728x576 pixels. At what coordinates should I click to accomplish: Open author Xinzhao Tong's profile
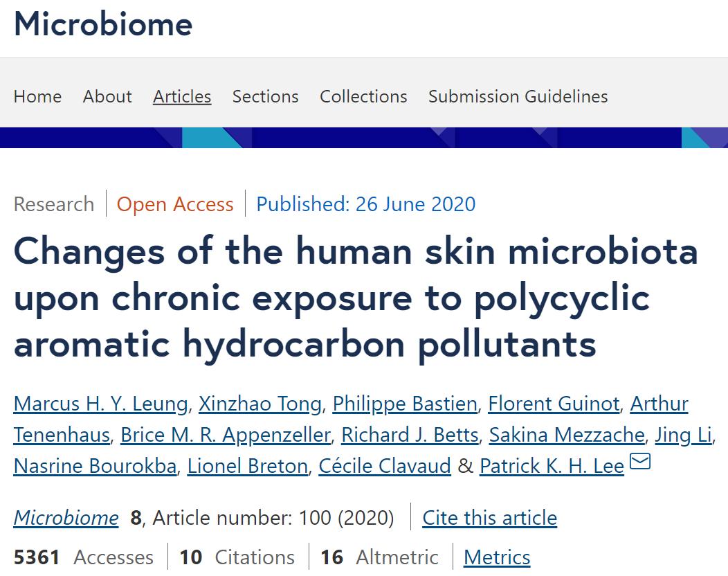point(260,404)
